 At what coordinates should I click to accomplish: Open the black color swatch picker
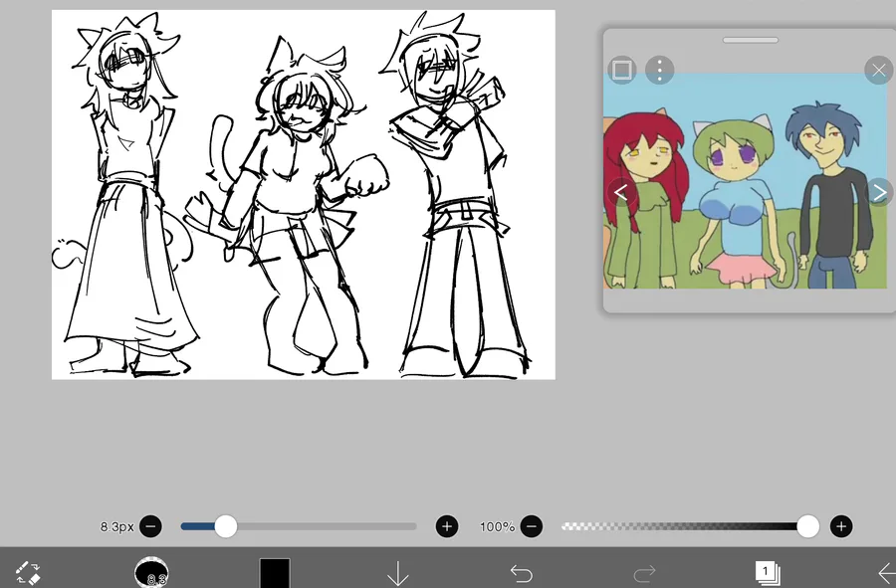275,573
